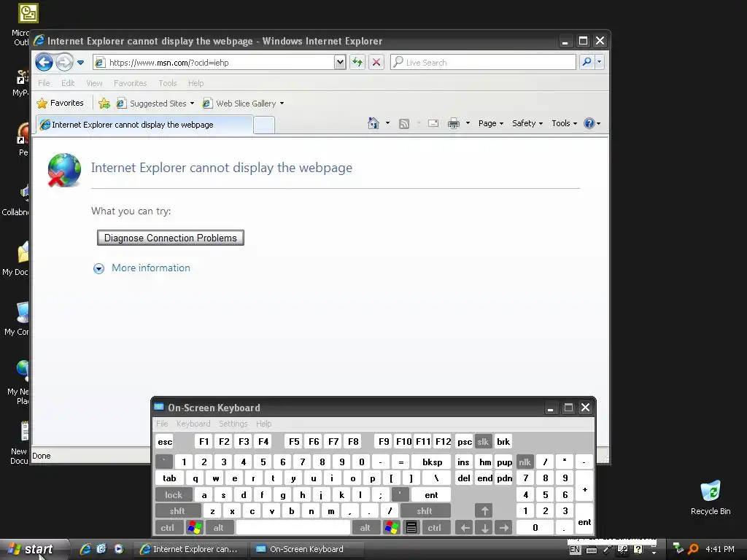Toggle caps lock key on On-Screen Keyboard

pos(174,495)
